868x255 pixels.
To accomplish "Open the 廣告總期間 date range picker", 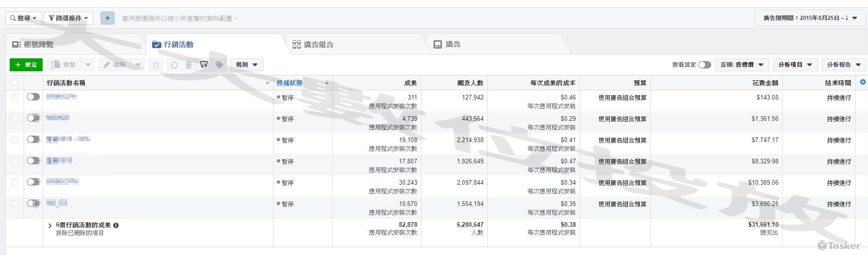I will (x=810, y=18).
